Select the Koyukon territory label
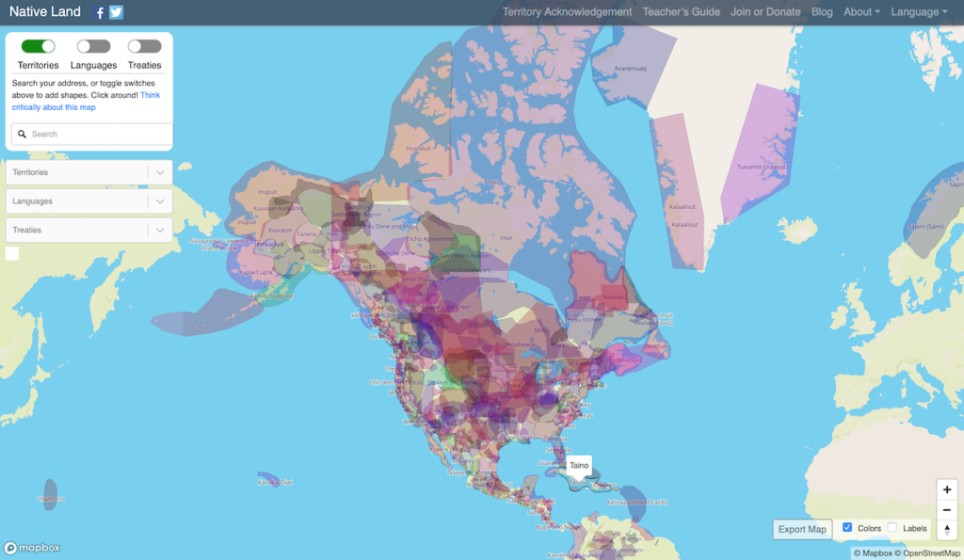Viewport: 964px width, 560px height. pyautogui.click(x=281, y=231)
